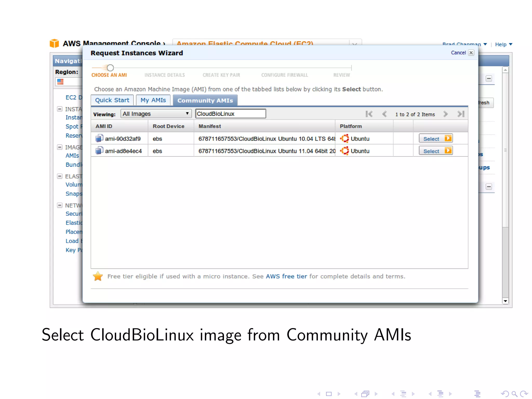Click Ubuntu logo in the 11.04 64bit row
Screen dimensions: 532x399
[x=344, y=151]
